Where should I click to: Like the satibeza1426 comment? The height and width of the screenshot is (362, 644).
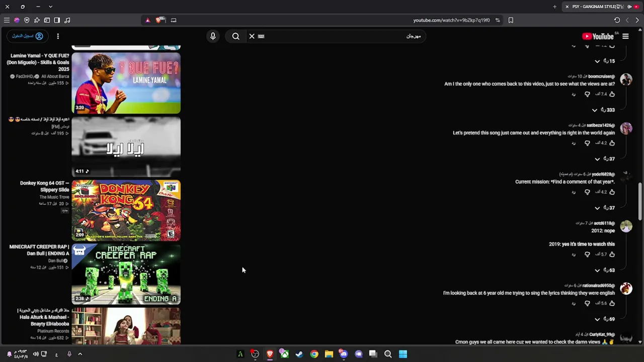(x=612, y=143)
